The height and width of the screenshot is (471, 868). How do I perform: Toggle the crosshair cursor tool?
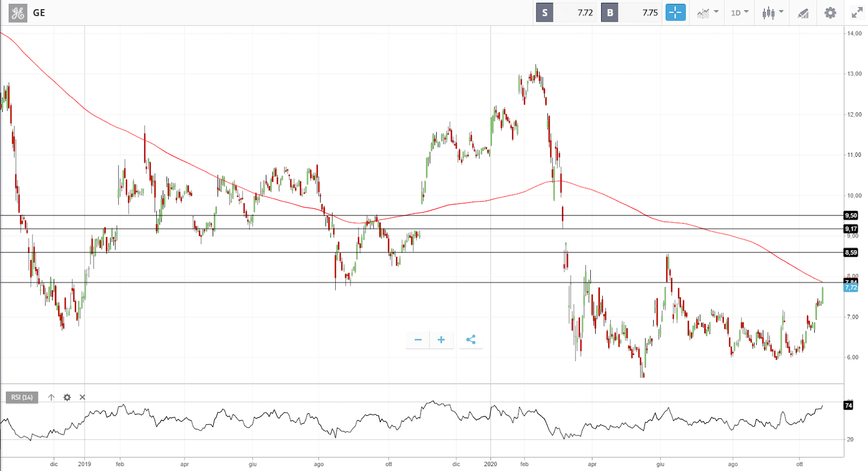pyautogui.click(x=675, y=12)
